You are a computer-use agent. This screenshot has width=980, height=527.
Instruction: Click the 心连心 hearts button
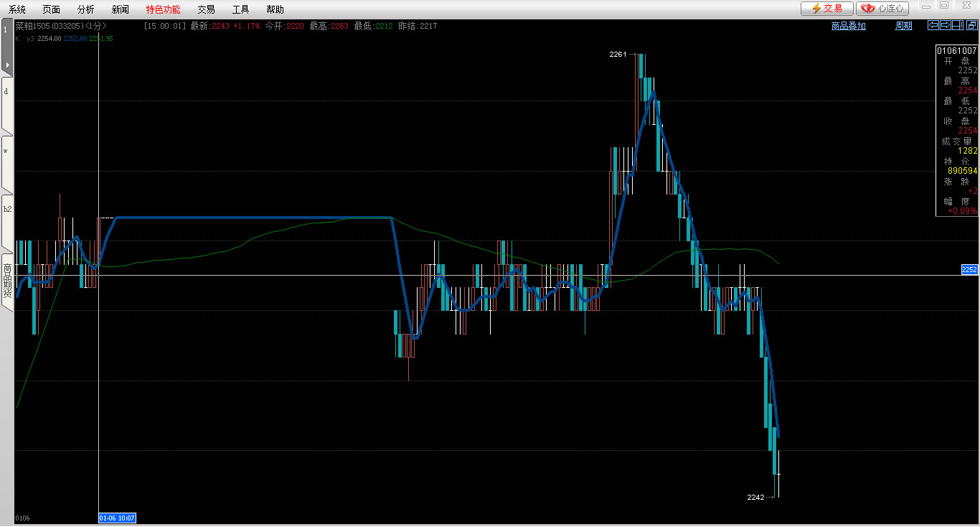click(882, 9)
